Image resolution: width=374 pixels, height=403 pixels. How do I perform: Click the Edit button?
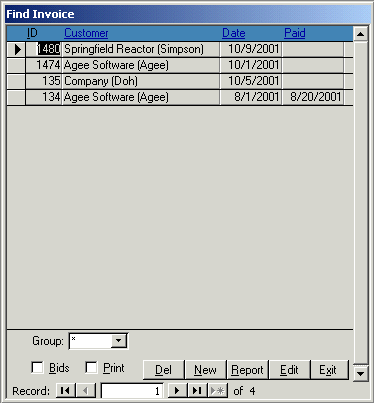point(289,370)
